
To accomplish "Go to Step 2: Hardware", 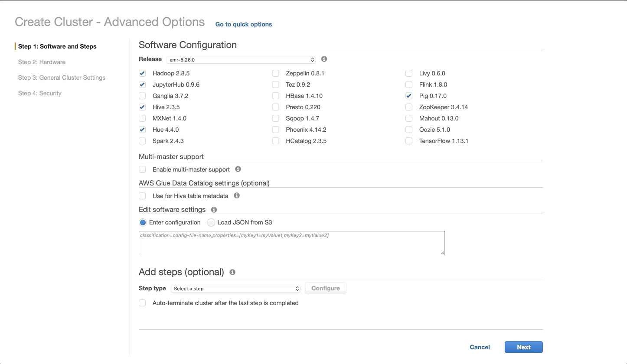I will click(x=42, y=62).
